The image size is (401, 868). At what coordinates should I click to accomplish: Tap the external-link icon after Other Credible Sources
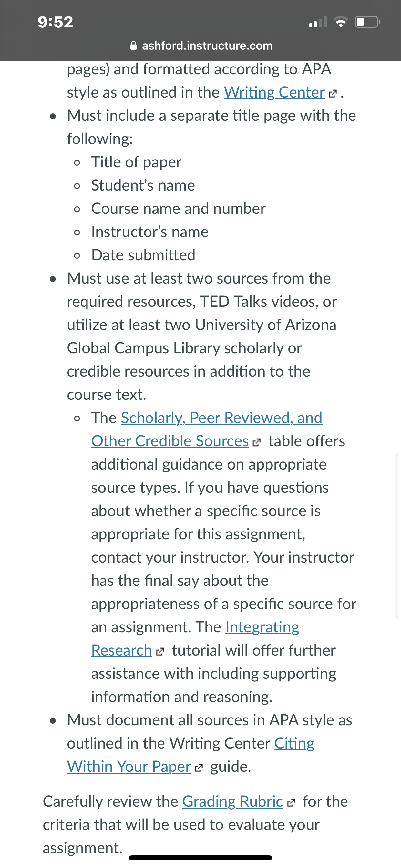tap(256, 442)
